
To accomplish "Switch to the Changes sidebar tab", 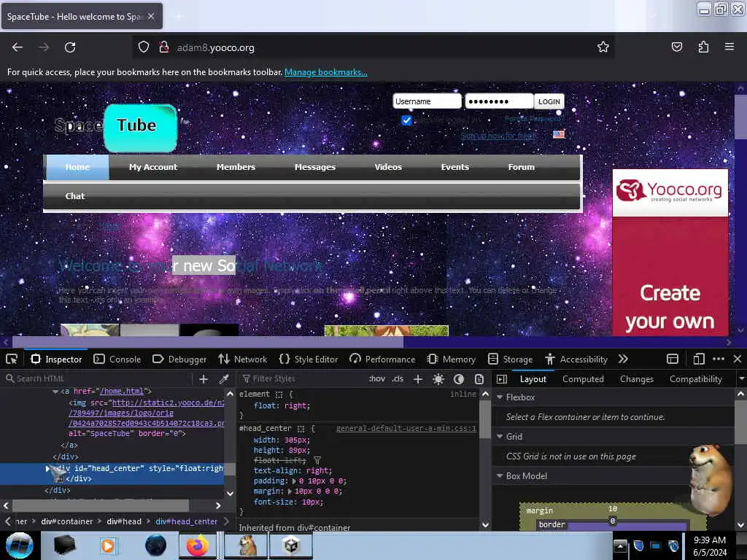I will point(636,379).
